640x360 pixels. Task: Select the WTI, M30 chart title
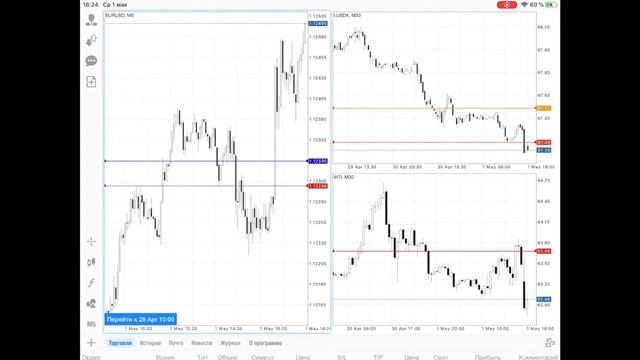tap(344, 177)
